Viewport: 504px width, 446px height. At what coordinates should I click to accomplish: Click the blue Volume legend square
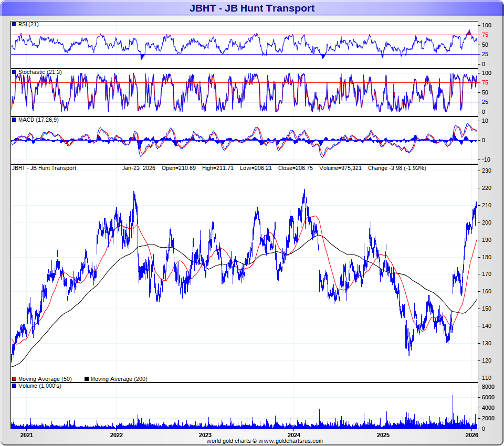click(x=14, y=386)
